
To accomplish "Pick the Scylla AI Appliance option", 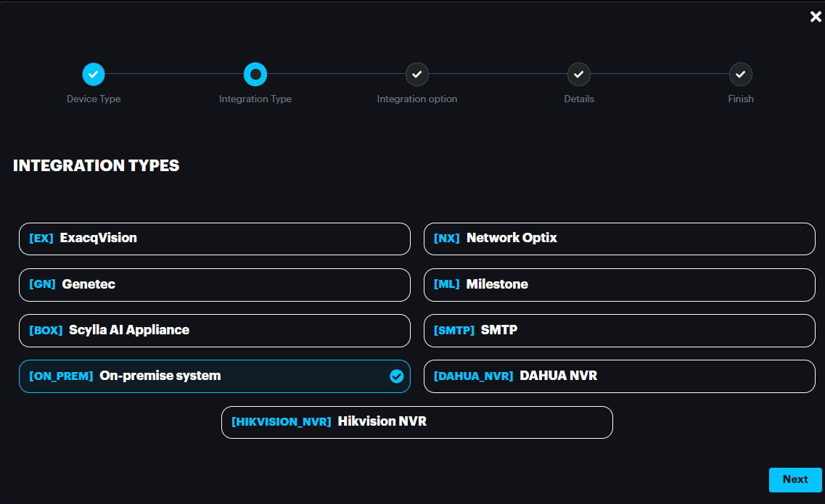I will pyautogui.click(x=214, y=330).
